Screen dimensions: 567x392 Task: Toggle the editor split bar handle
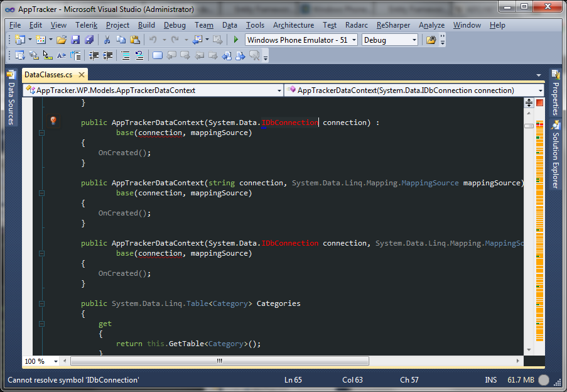pos(529,102)
